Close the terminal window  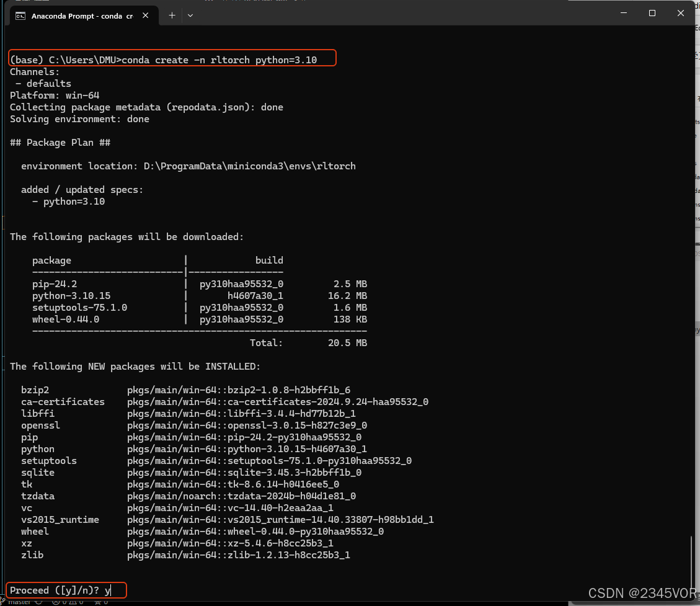coord(680,13)
